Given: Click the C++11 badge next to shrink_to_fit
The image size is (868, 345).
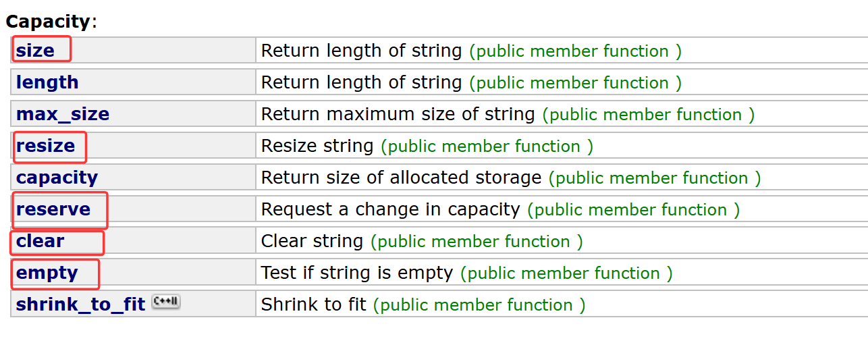Looking at the screenshot, I should 166,302.
